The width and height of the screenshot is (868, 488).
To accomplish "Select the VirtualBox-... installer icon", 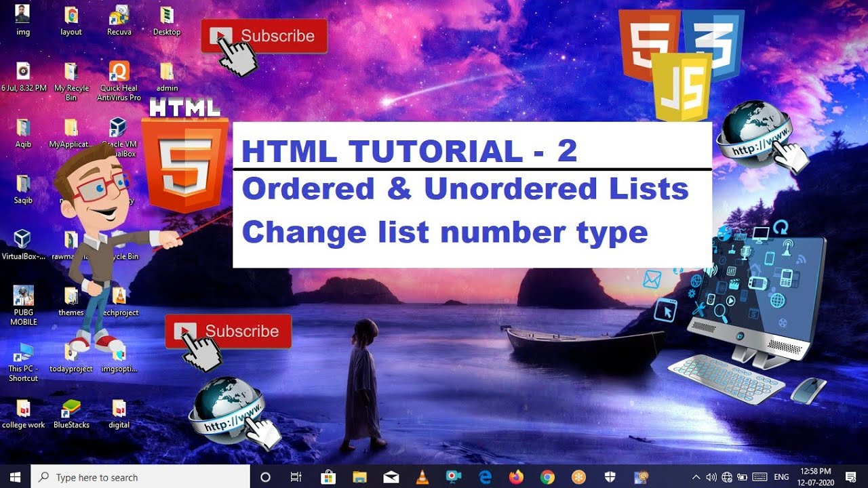I will click(x=23, y=245).
